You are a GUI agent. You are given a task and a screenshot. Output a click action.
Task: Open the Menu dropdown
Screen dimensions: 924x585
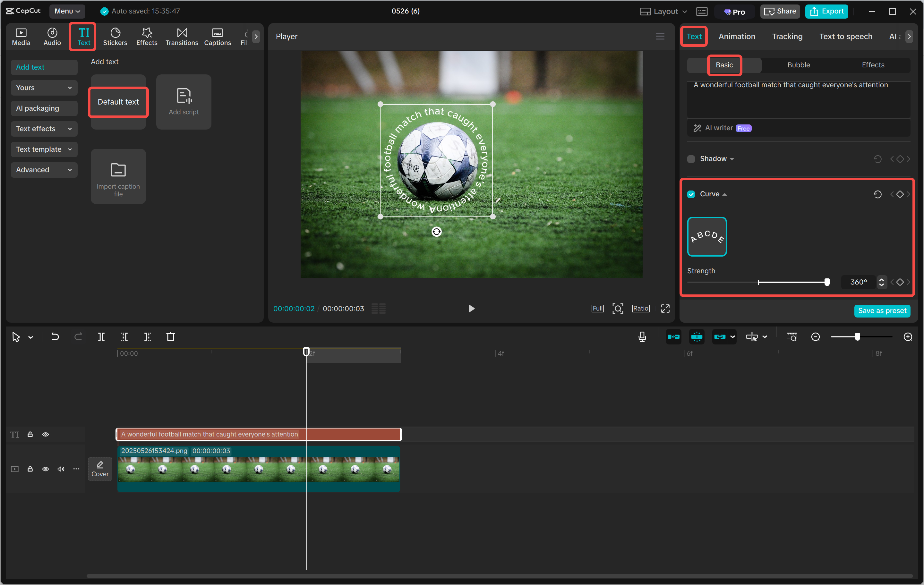click(67, 11)
